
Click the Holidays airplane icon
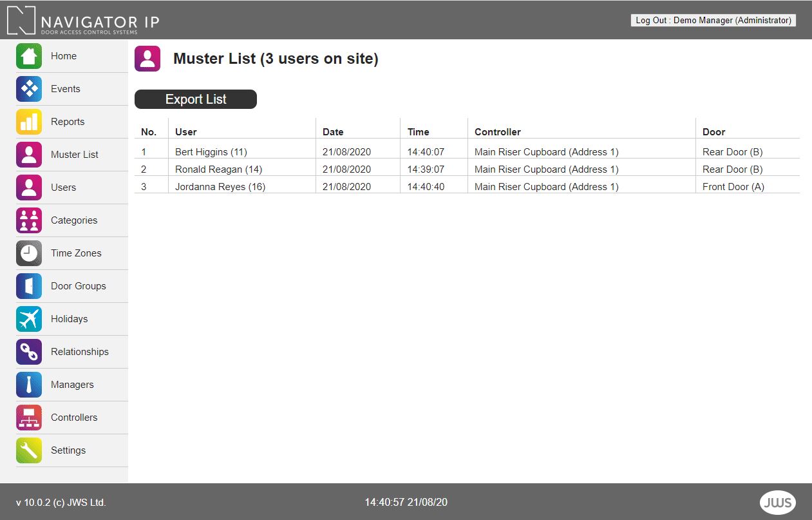point(29,319)
